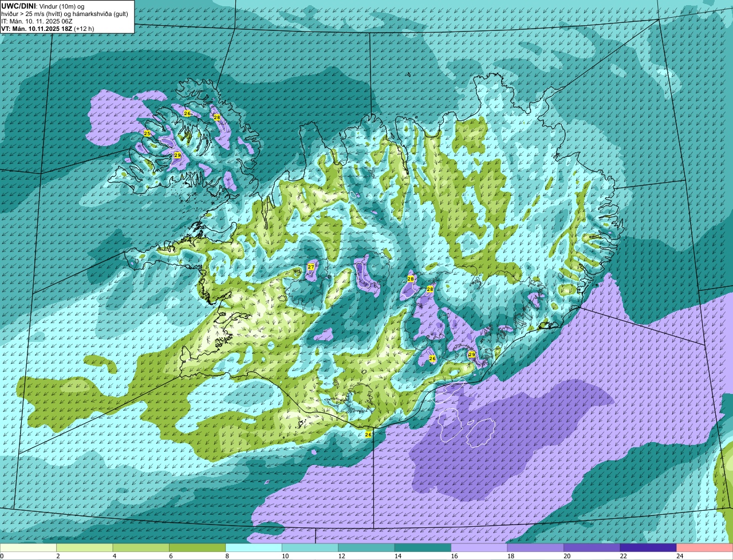The width and height of the screenshot is (733, 560).
Task: Pick the lavender 16–18 m/s color swatch
Action: click(479, 547)
